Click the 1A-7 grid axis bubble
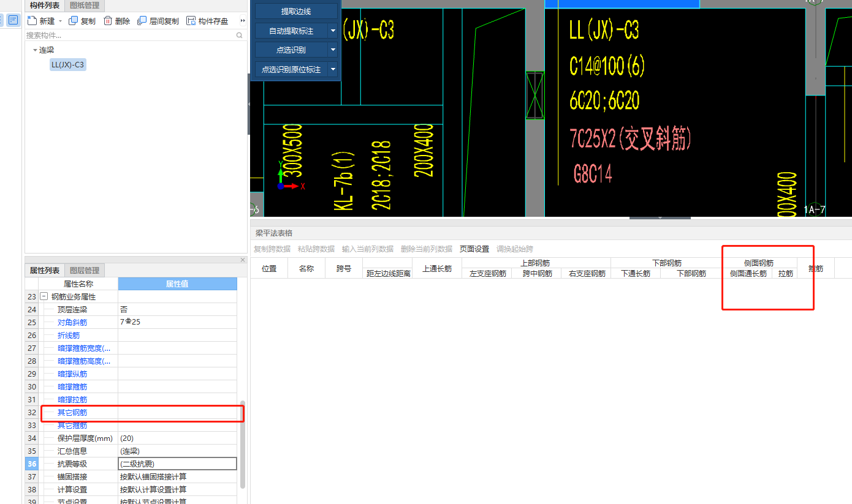Image resolution: width=852 pixels, height=504 pixels. click(814, 210)
